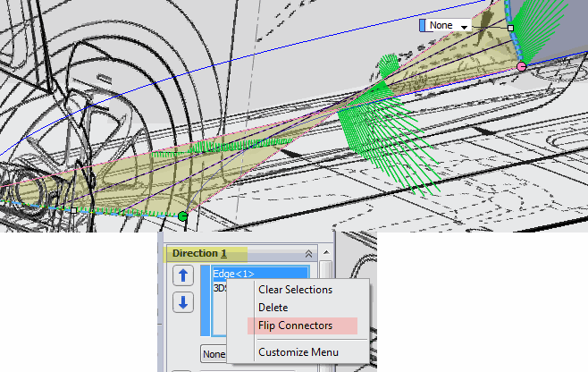Select the 3DS entry below Edge<1>
The width and height of the screenshot is (588, 372).
(219, 289)
